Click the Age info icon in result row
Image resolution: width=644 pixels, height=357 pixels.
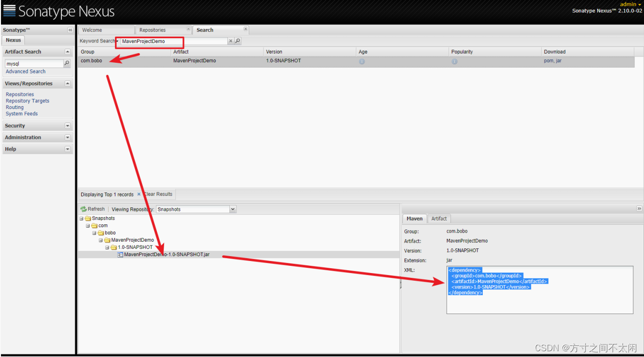pyautogui.click(x=362, y=61)
